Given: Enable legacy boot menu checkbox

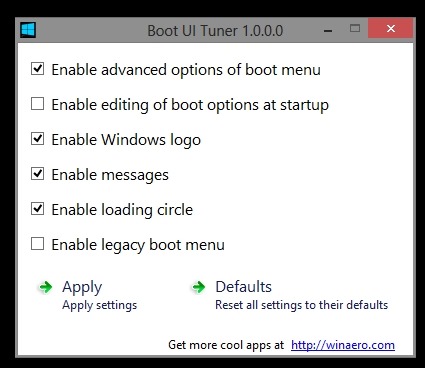Looking at the screenshot, I should [x=37, y=244].
